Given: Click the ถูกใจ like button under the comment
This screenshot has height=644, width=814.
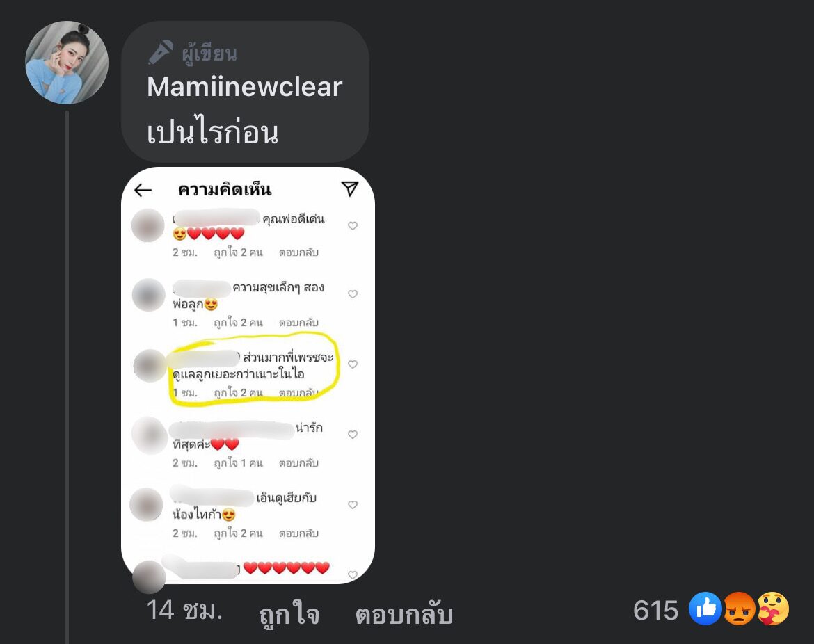Looking at the screenshot, I should tap(289, 614).
